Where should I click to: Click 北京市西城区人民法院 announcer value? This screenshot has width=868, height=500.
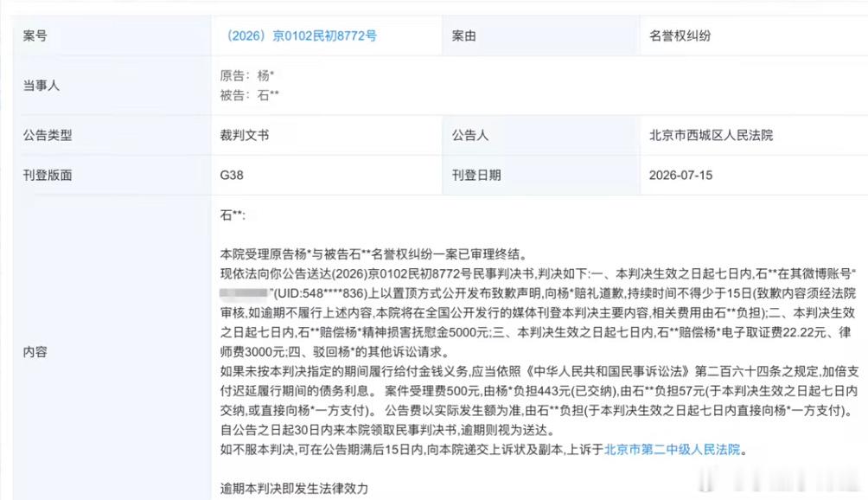click(711, 135)
